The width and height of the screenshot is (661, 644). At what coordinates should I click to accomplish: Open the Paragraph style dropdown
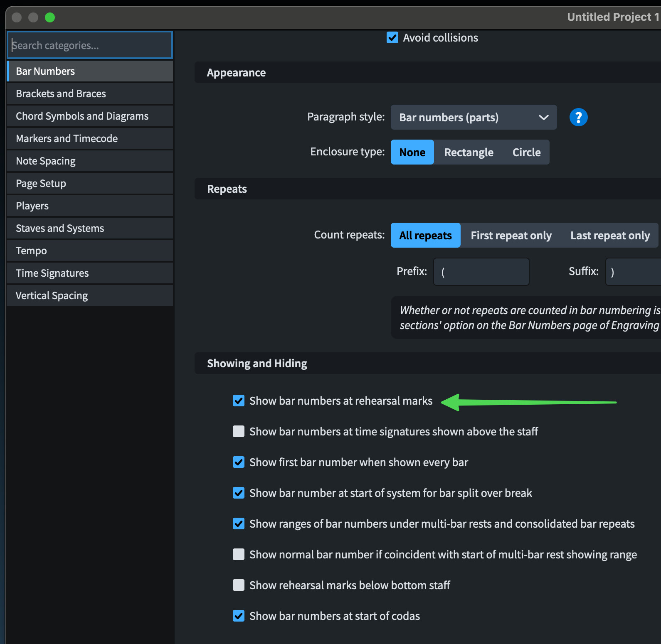point(474,118)
